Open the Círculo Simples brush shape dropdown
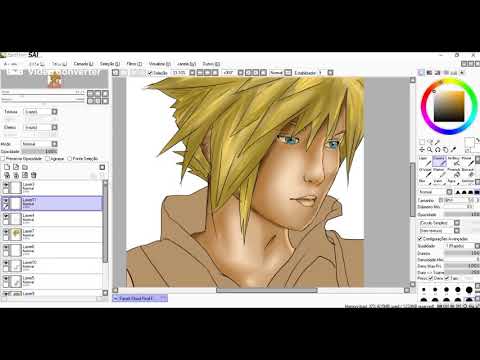480x360 pixels. (439, 223)
